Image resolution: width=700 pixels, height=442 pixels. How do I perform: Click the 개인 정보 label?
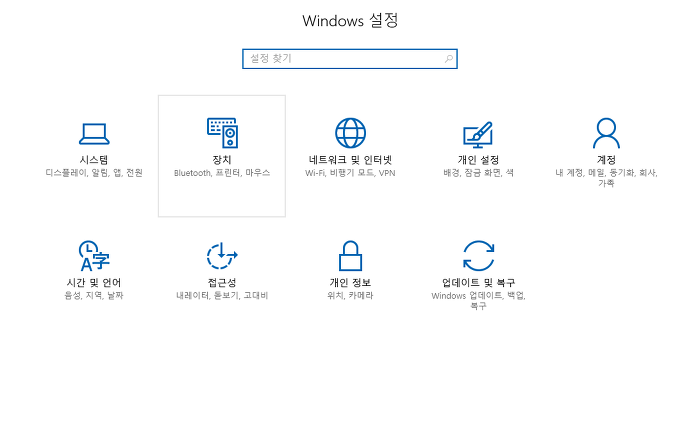(x=350, y=282)
